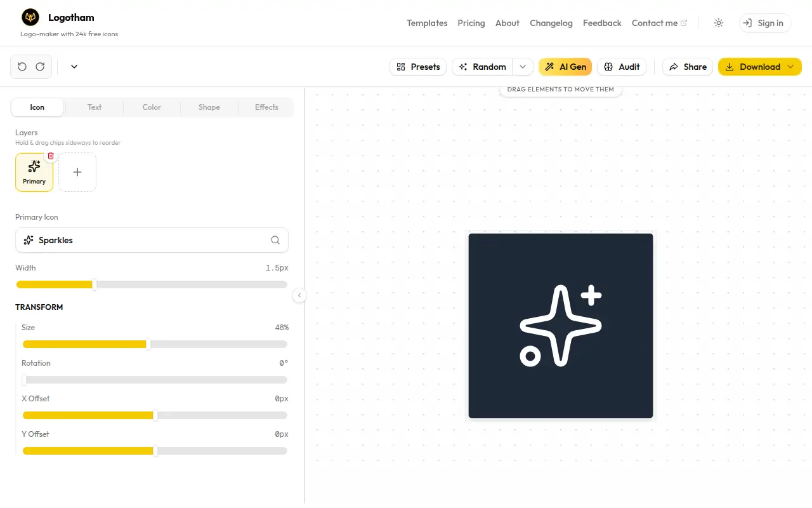812x508 pixels.
Task: Click the undo arrow icon
Action: (22, 67)
